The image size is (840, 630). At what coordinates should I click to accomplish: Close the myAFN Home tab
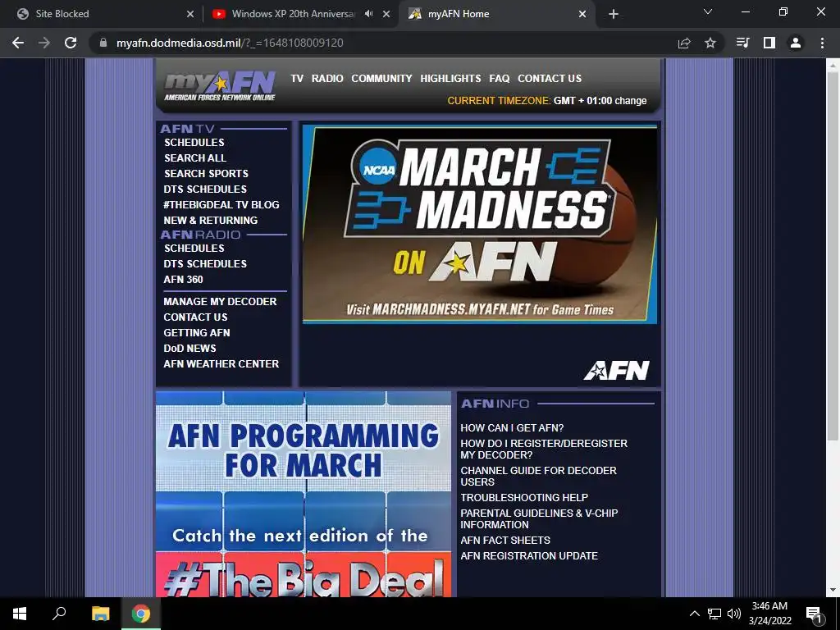pyautogui.click(x=582, y=14)
